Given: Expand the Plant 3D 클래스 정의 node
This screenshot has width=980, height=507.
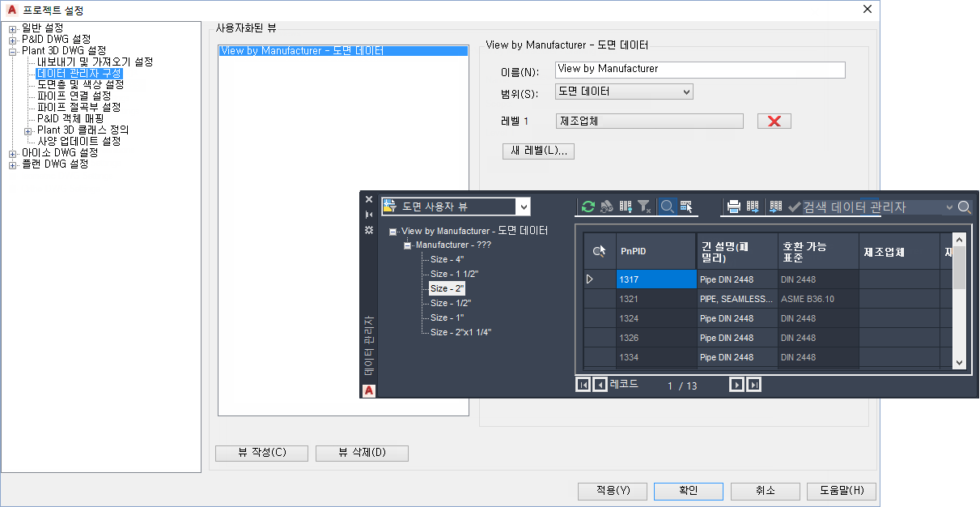Looking at the screenshot, I should (x=28, y=130).
